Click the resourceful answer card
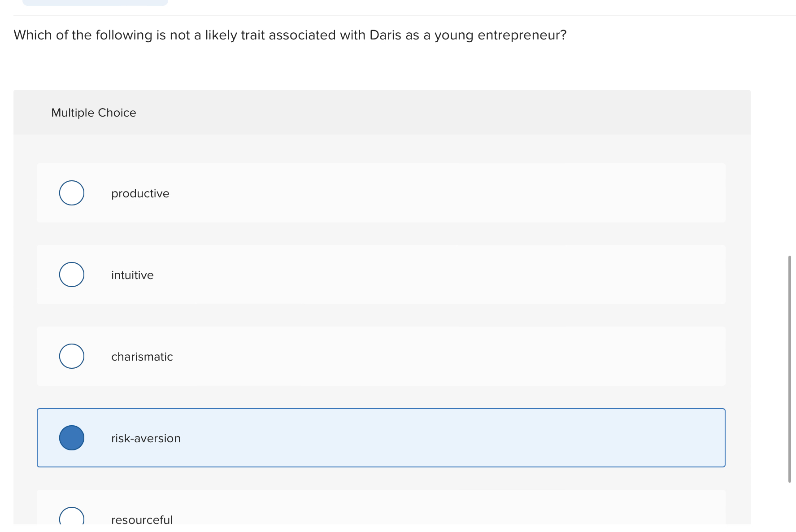 point(381,511)
